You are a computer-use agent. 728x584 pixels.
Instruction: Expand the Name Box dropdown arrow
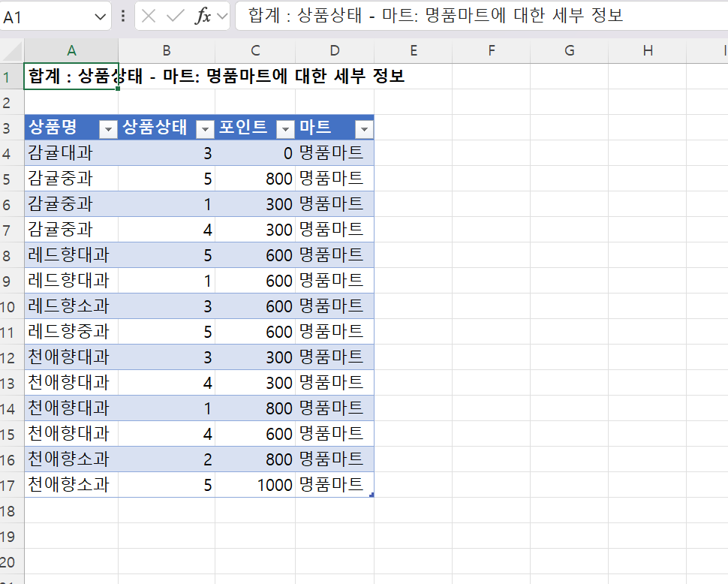pyautogui.click(x=101, y=17)
